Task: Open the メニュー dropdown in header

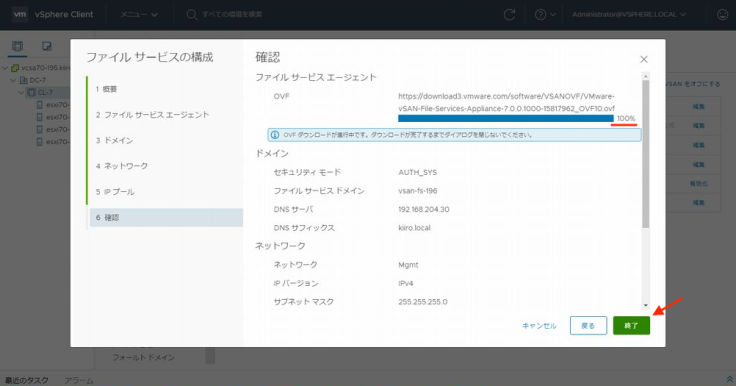Action: click(x=138, y=15)
